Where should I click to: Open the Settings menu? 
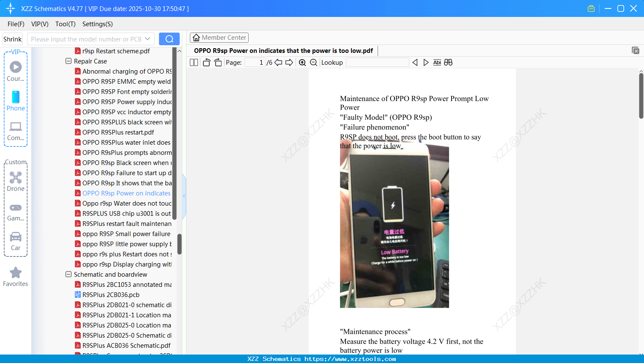tap(98, 24)
